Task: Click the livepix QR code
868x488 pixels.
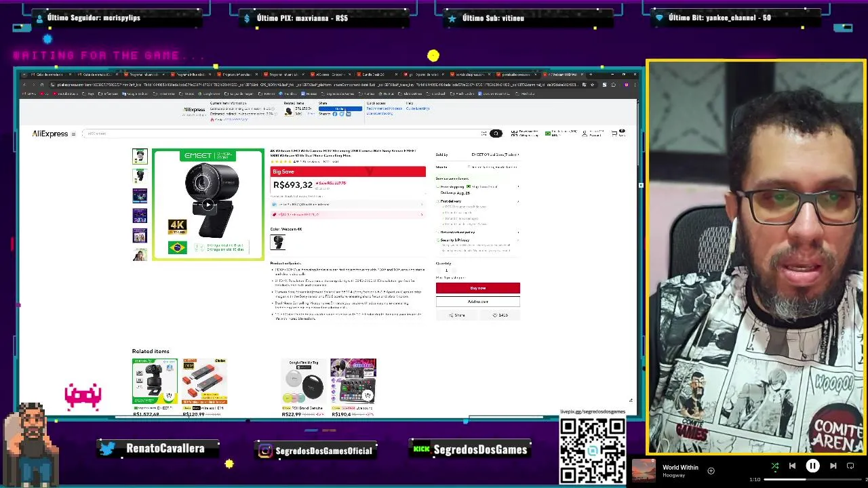Action: pyautogui.click(x=593, y=451)
